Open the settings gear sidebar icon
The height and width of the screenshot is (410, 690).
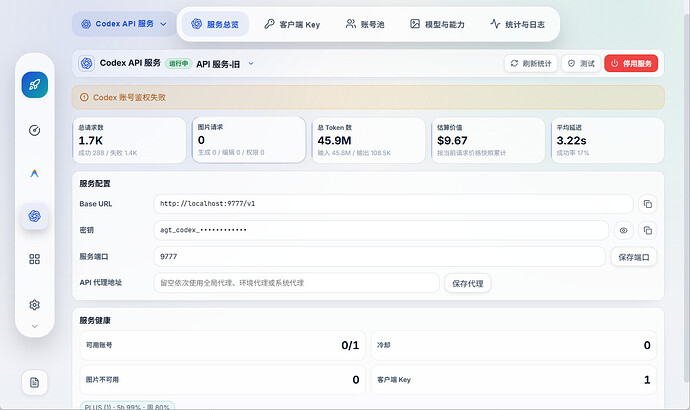pyautogui.click(x=34, y=305)
